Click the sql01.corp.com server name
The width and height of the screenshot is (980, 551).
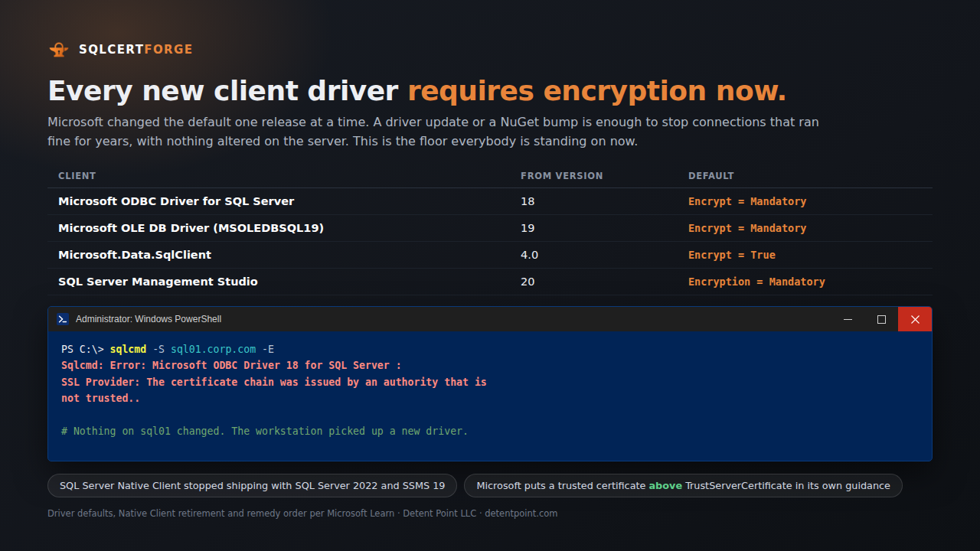click(x=214, y=349)
